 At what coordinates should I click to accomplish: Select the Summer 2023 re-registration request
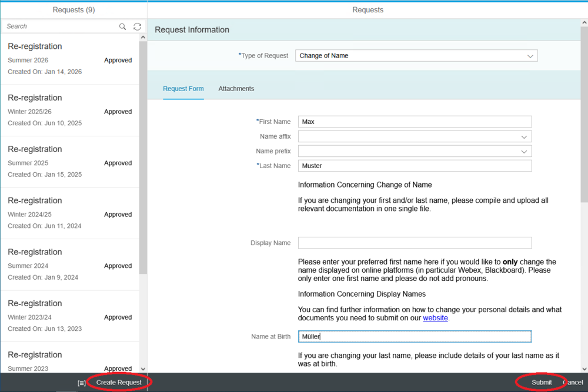(70, 358)
